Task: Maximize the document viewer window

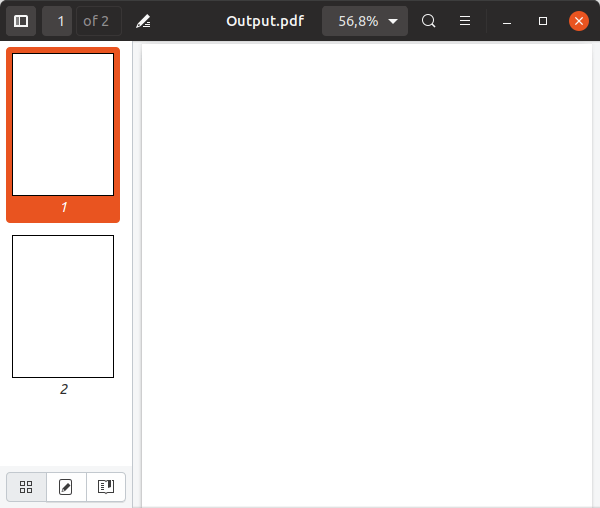Action: click(x=543, y=21)
